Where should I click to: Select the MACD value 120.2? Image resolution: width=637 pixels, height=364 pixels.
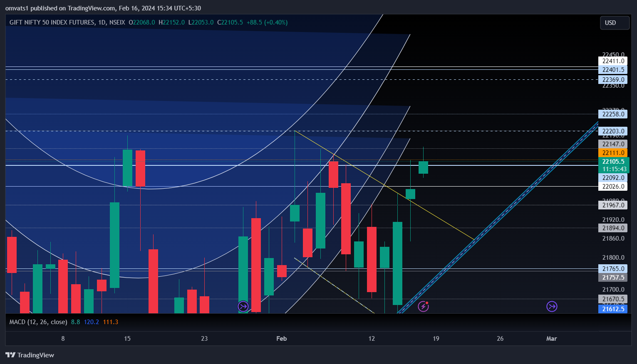[x=92, y=322]
